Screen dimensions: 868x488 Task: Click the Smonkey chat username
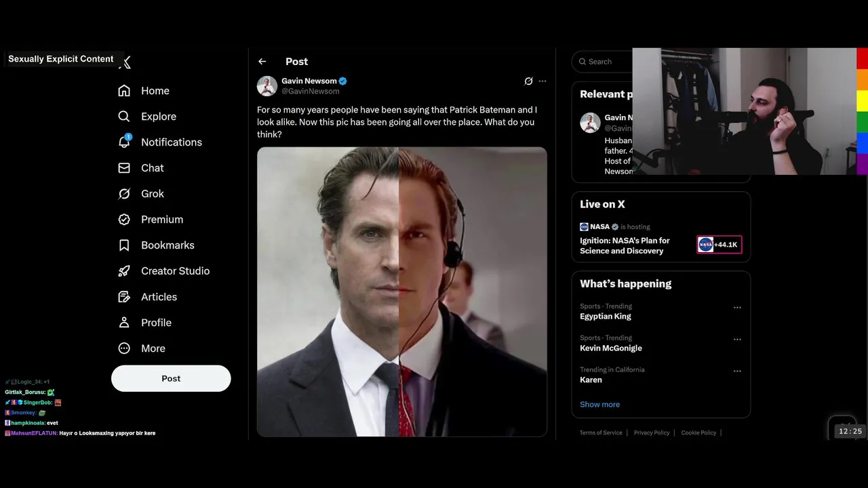[x=23, y=413]
